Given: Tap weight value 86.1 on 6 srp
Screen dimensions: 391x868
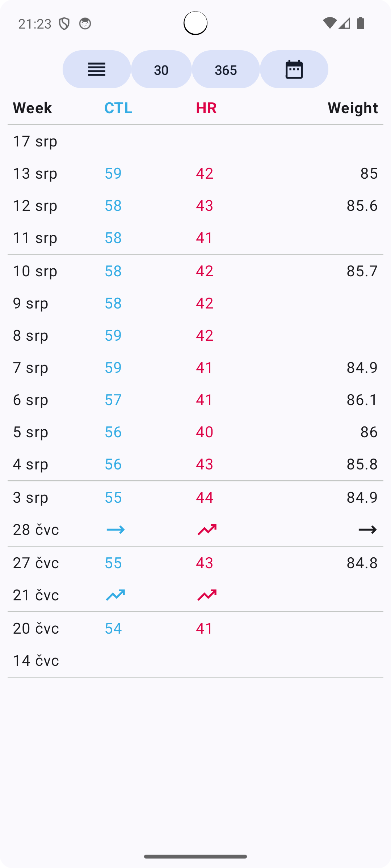Looking at the screenshot, I should (x=362, y=400).
